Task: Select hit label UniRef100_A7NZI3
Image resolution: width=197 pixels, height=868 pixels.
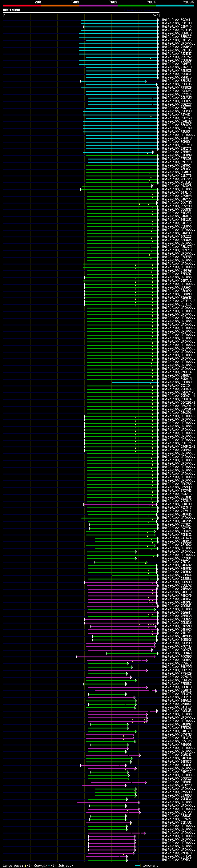Action: (x=177, y=67)
